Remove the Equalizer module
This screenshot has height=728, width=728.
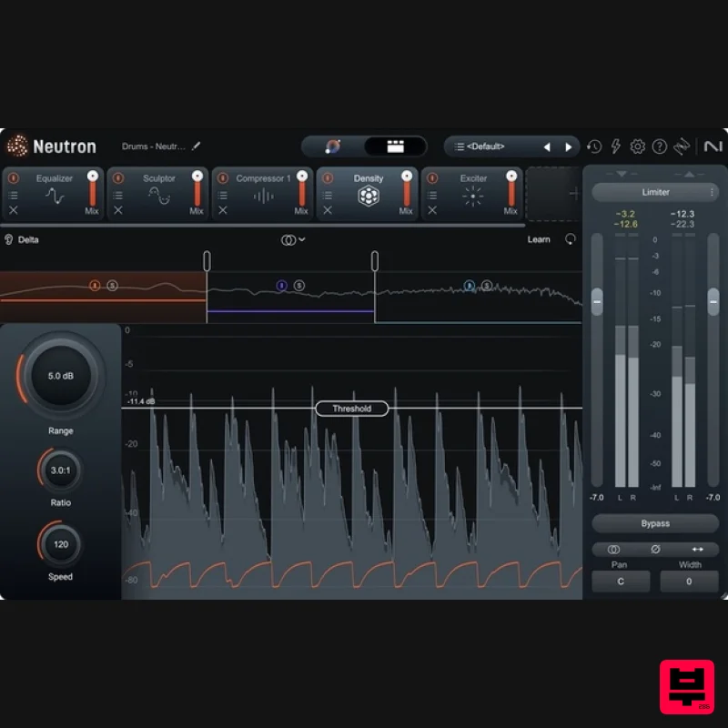pyautogui.click(x=14, y=210)
